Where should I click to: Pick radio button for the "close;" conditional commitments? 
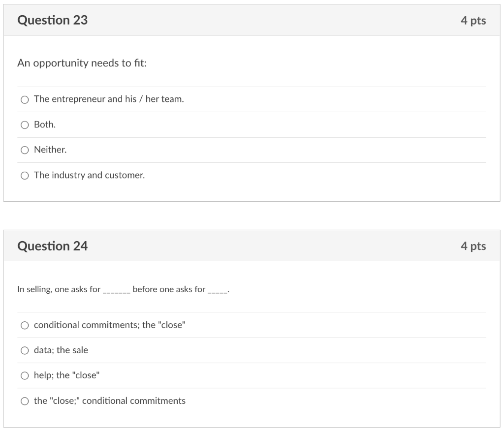[x=25, y=401]
